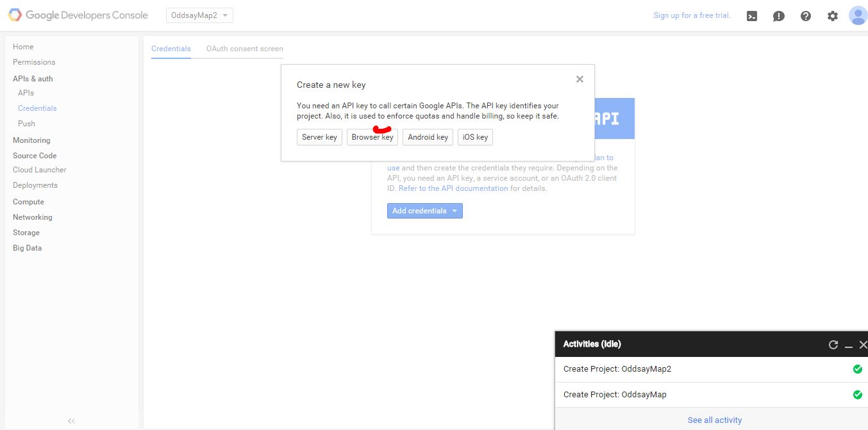Screen dimensions: 868x430
Task: Create a Server key
Action: pyautogui.click(x=319, y=136)
